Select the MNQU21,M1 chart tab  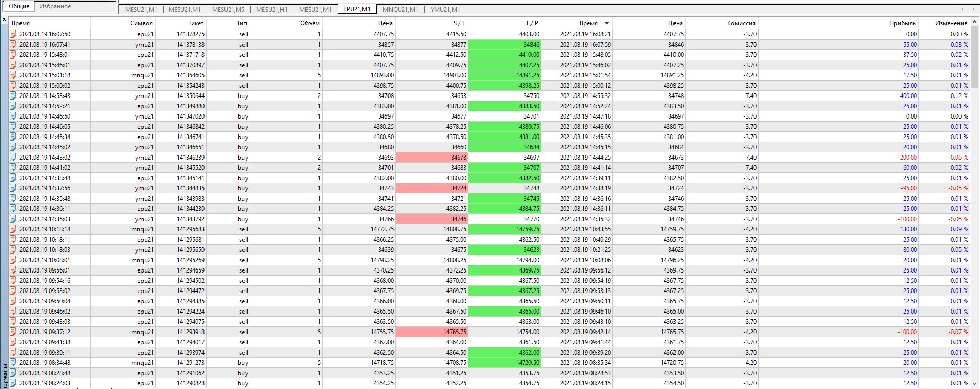point(400,9)
